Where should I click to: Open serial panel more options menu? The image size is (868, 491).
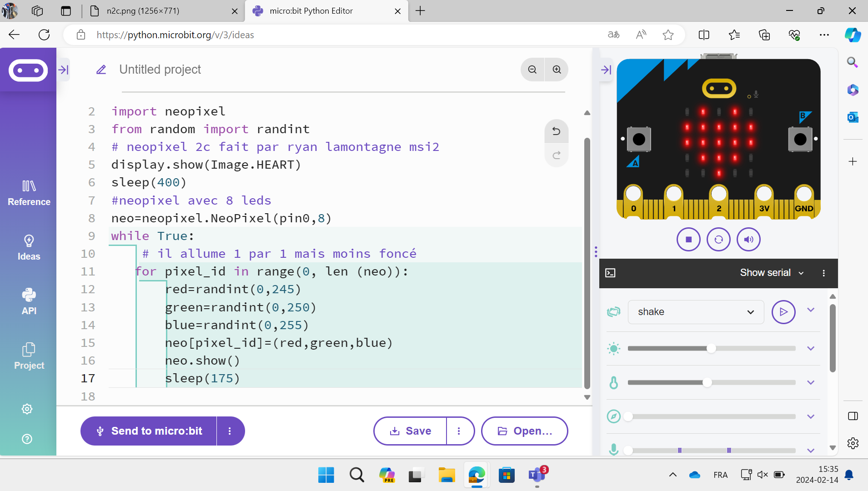tap(824, 273)
